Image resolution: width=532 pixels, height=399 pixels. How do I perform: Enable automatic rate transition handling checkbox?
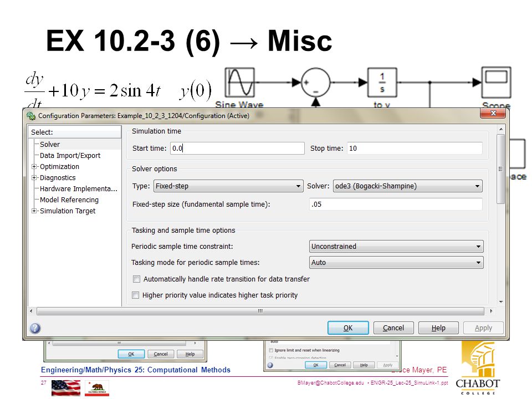point(136,279)
